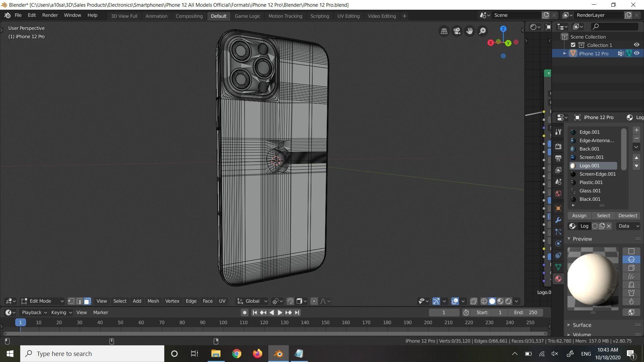Open the Physics properties tab
Screen dimensions: 644x362
(x=558, y=243)
